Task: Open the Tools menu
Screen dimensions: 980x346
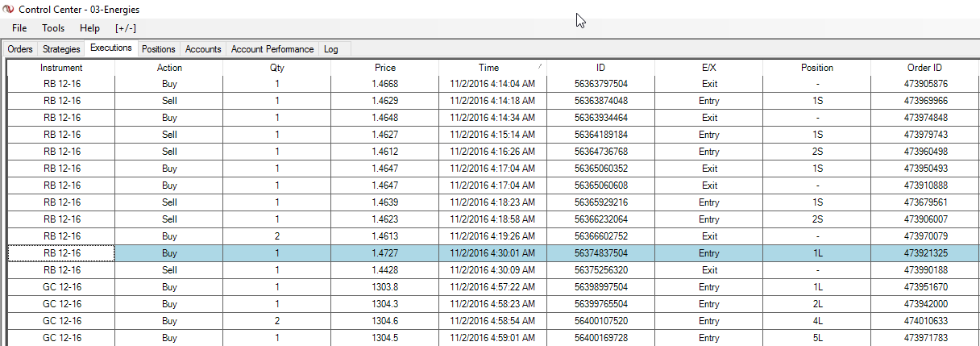Action: click(53, 28)
